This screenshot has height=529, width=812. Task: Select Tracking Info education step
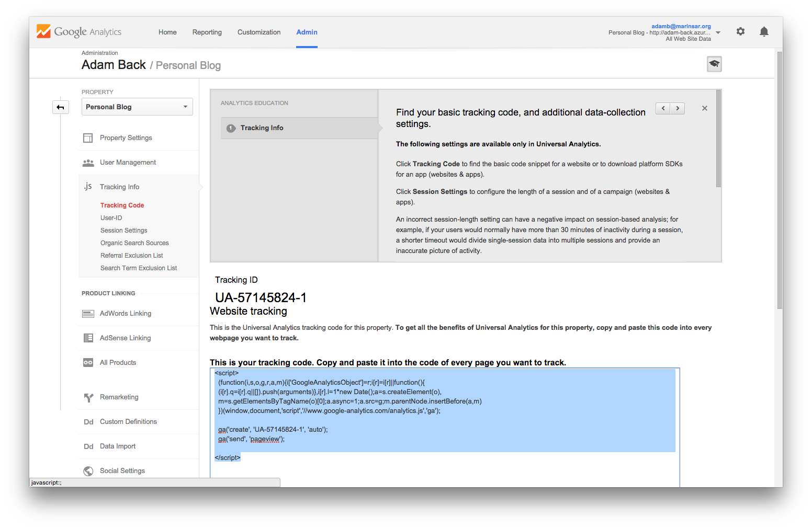click(x=299, y=128)
